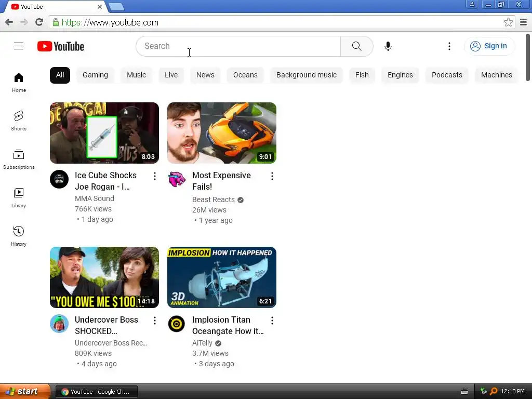This screenshot has width=532, height=399.
Task: Open the new tab button
Action: (x=116, y=6)
